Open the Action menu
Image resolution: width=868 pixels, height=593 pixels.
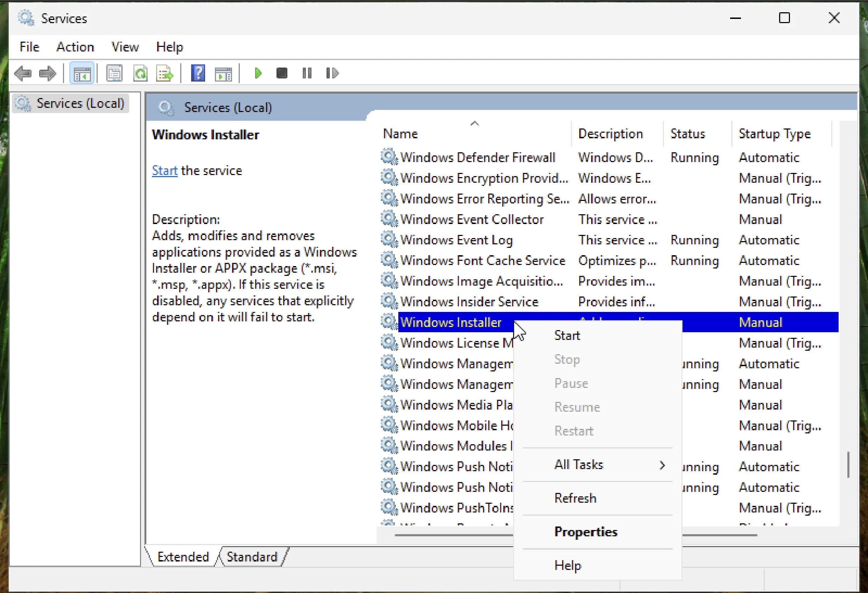(75, 47)
